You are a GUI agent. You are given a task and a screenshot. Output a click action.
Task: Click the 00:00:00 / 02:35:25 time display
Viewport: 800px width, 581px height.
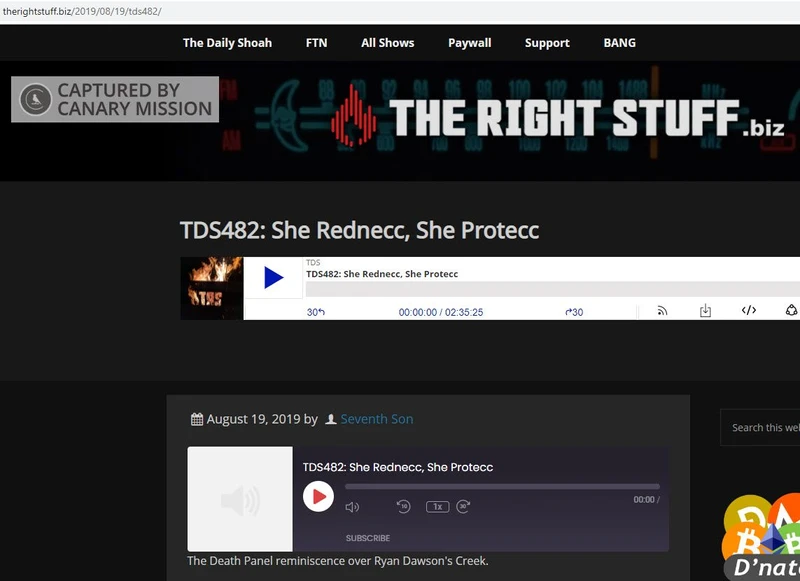441,312
